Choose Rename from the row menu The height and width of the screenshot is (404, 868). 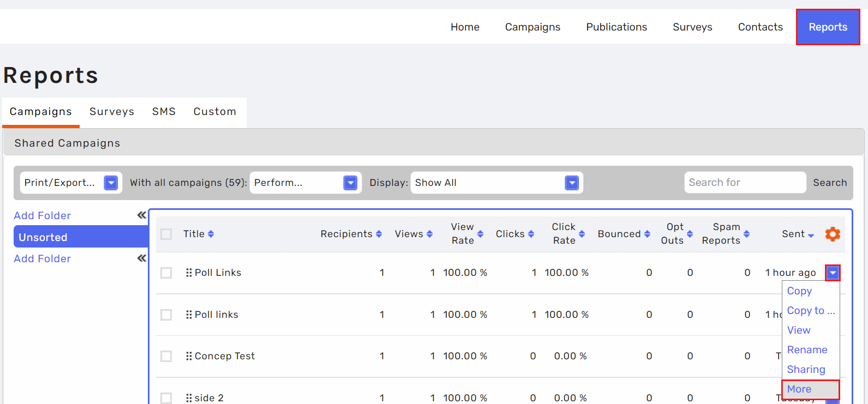(807, 350)
